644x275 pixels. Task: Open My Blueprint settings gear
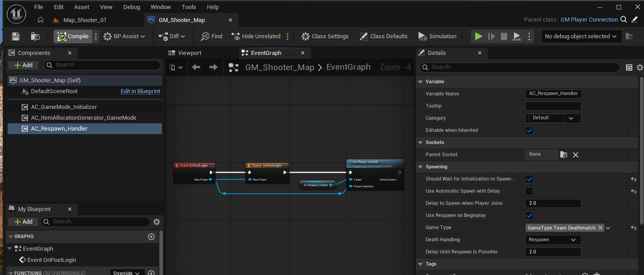point(157,221)
